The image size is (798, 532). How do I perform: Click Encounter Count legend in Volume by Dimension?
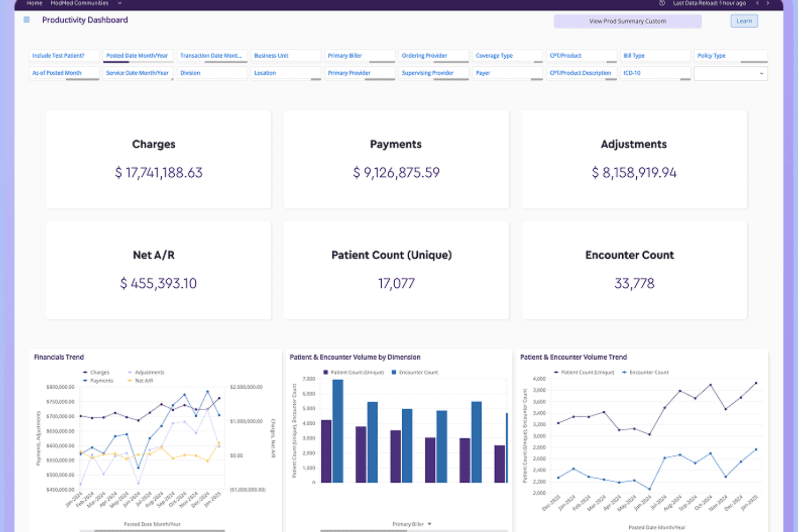point(415,372)
